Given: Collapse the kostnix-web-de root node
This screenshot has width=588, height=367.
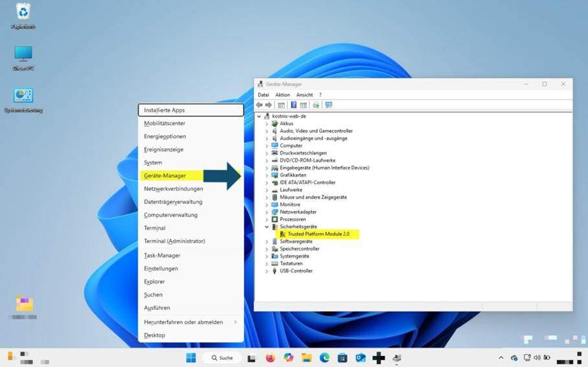Looking at the screenshot, I should point(259,117).
